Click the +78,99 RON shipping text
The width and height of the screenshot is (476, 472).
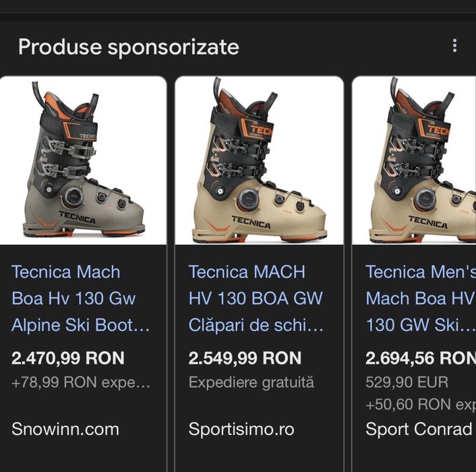pos(81,382)
